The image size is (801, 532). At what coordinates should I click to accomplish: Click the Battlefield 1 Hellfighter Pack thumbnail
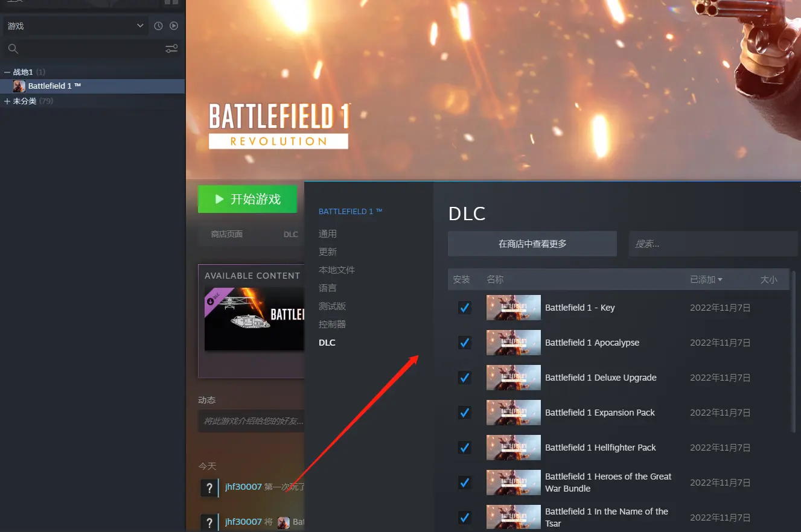(x=514, y=448)
